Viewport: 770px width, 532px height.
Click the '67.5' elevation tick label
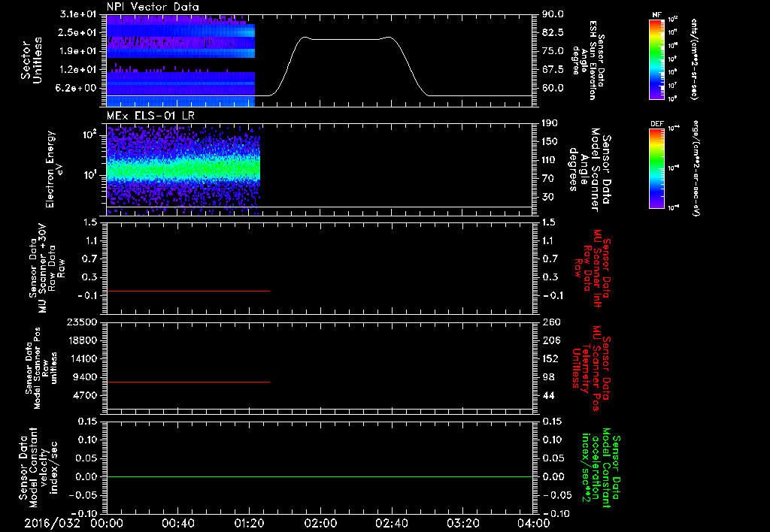(x=553, y=70)
